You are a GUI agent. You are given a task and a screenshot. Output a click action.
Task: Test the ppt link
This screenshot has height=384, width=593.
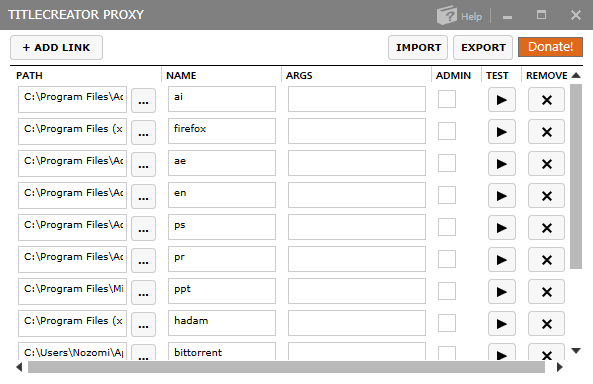[501, 292]
